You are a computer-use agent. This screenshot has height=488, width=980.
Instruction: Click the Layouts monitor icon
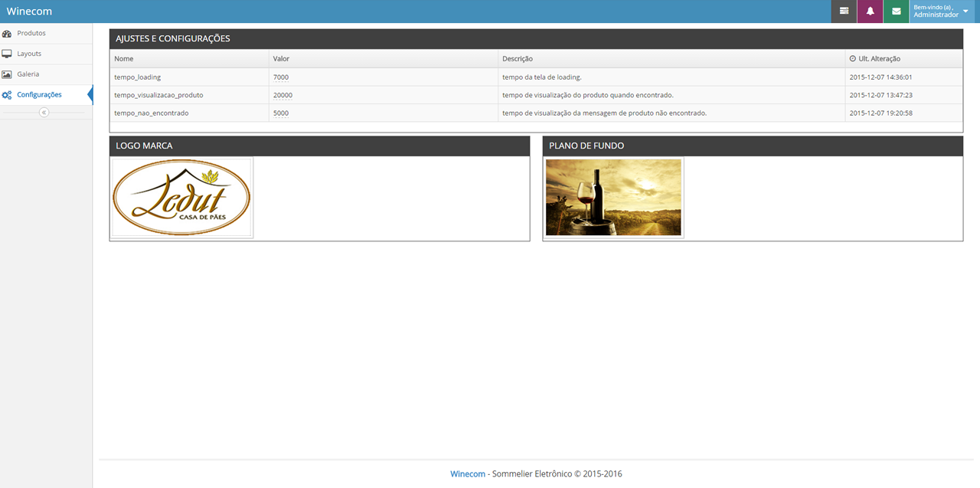pyautogui.click(x=7, y=54)
